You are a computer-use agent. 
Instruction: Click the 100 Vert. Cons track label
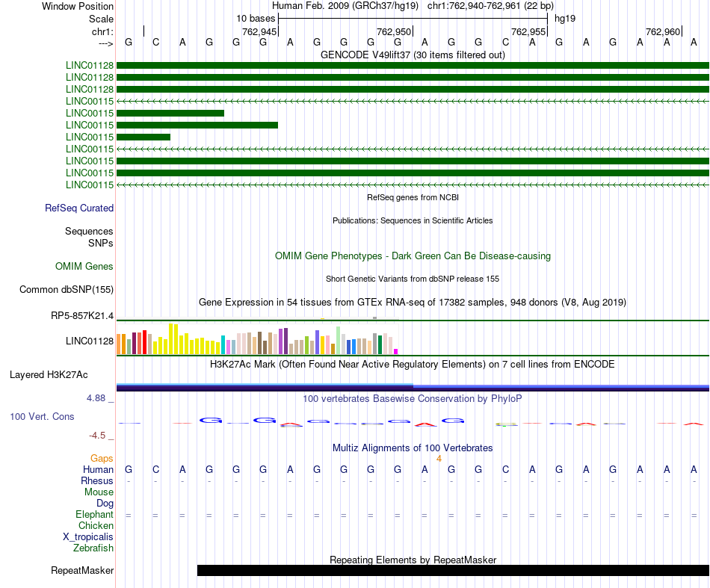(x=42, y=416)
